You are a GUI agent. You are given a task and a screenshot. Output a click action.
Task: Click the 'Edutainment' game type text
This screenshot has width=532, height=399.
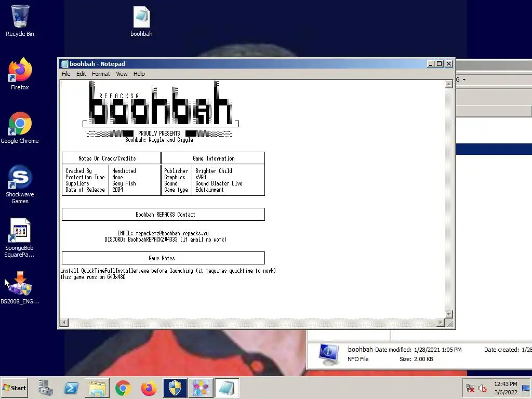(x=209, y=190)
